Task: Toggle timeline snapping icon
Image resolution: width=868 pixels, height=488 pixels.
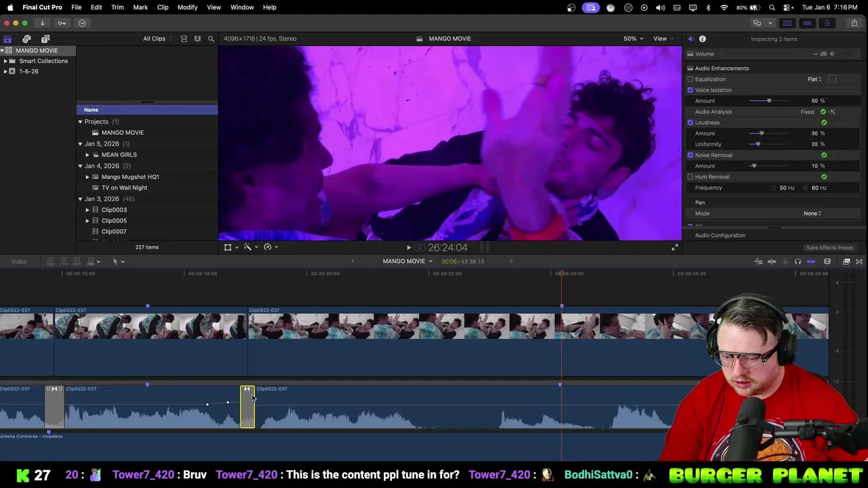Action: 811,262
